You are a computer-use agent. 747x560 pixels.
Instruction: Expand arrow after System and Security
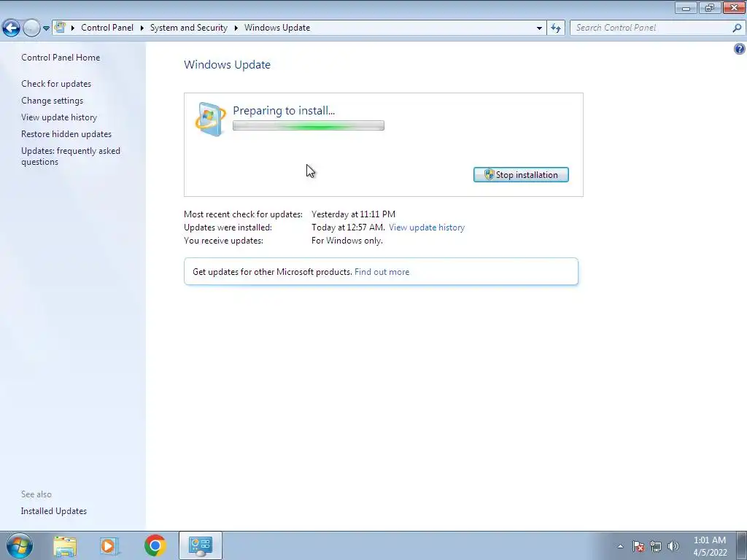coord(236,28)
